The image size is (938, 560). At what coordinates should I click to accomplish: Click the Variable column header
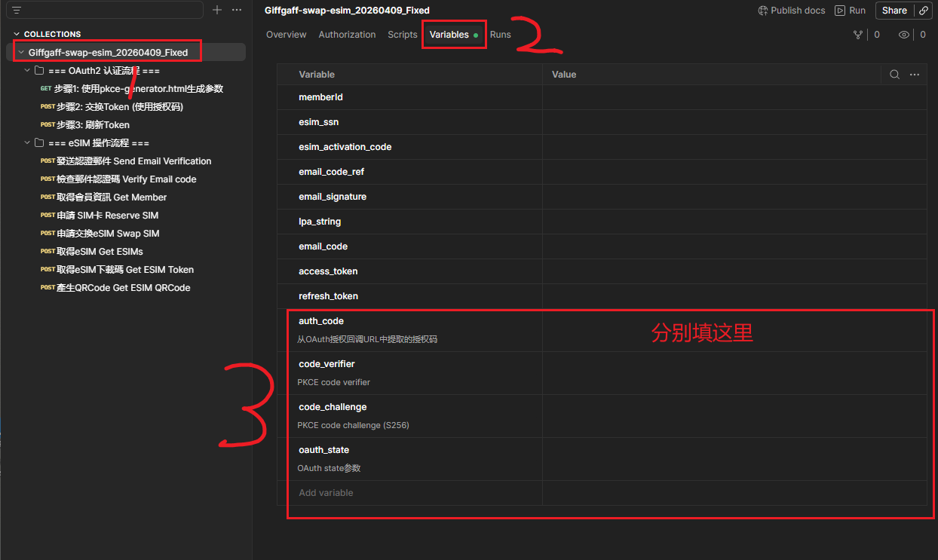317,75
